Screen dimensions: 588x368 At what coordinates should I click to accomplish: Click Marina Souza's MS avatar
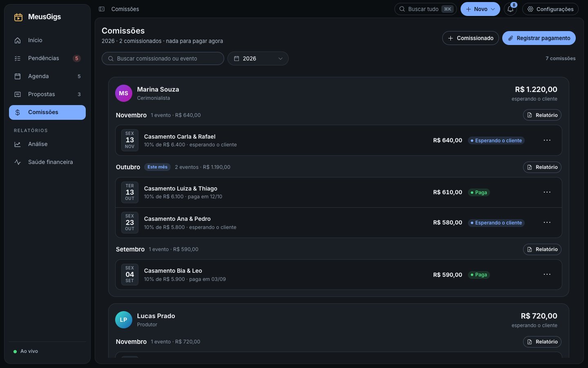124,93
